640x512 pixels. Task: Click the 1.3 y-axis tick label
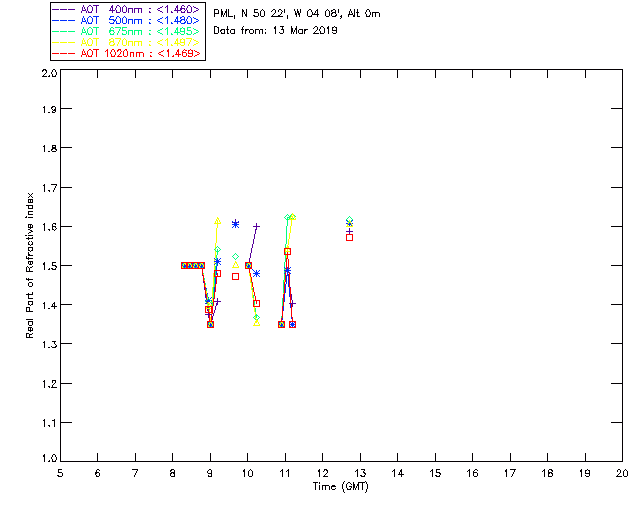coord(49,344)
